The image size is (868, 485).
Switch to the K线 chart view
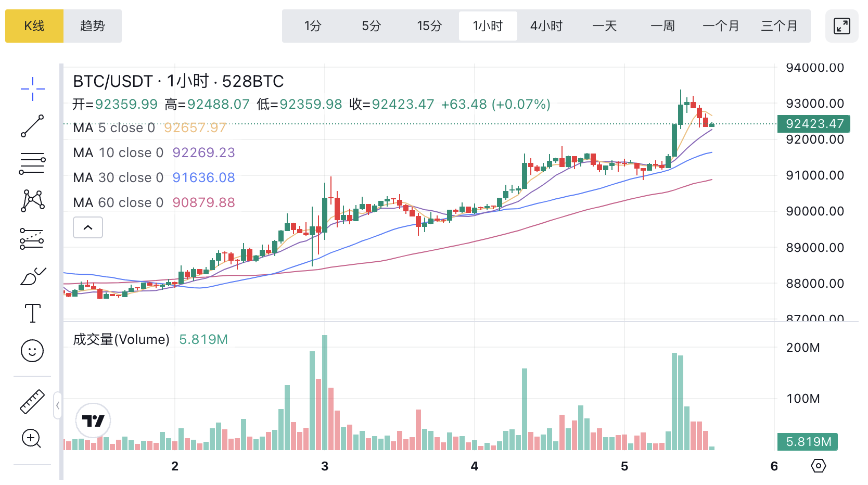(34, 26)
